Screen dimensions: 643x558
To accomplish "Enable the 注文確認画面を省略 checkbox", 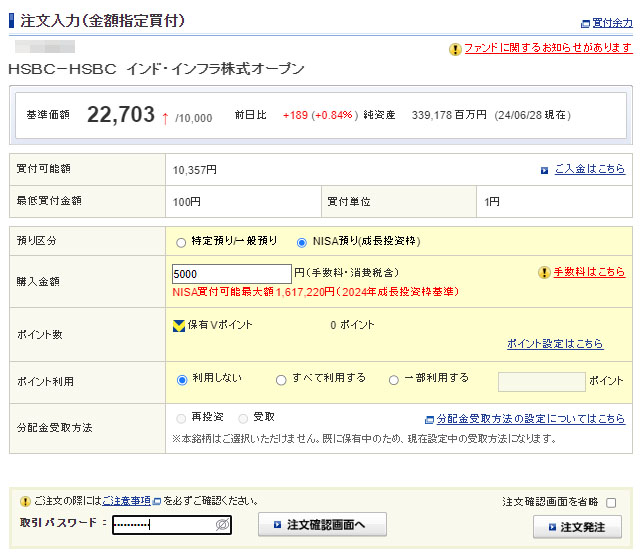I will (x=611, y=503).
